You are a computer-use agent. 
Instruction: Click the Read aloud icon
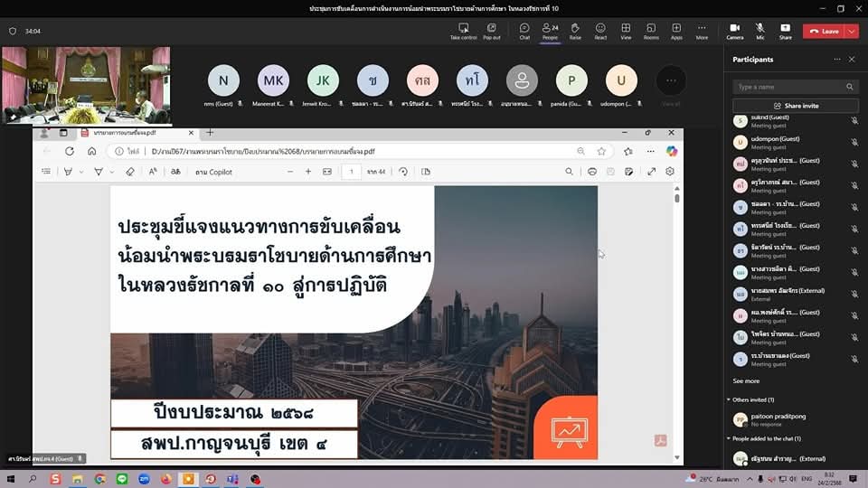[x=153, y=172]
